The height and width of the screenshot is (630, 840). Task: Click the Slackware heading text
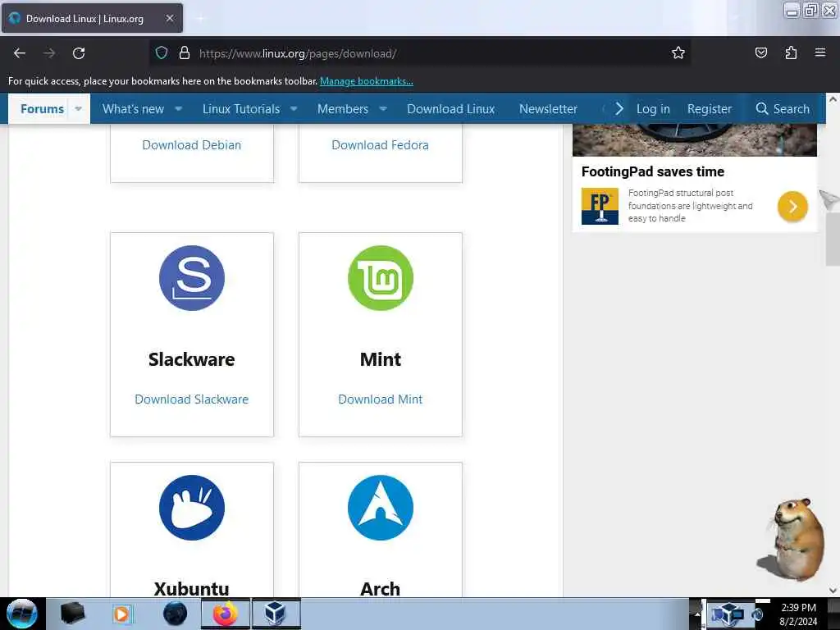(x=192, y=359)
